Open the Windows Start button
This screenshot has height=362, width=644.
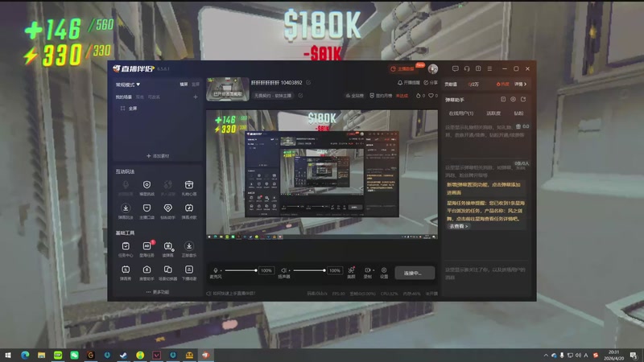tap(8, 355)
